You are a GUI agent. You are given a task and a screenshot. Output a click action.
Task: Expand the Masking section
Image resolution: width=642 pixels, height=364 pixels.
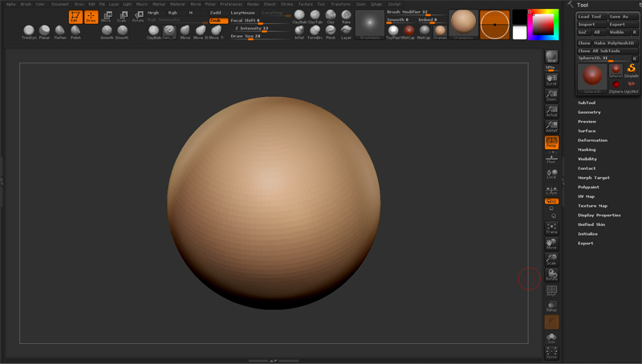[587, 150]
